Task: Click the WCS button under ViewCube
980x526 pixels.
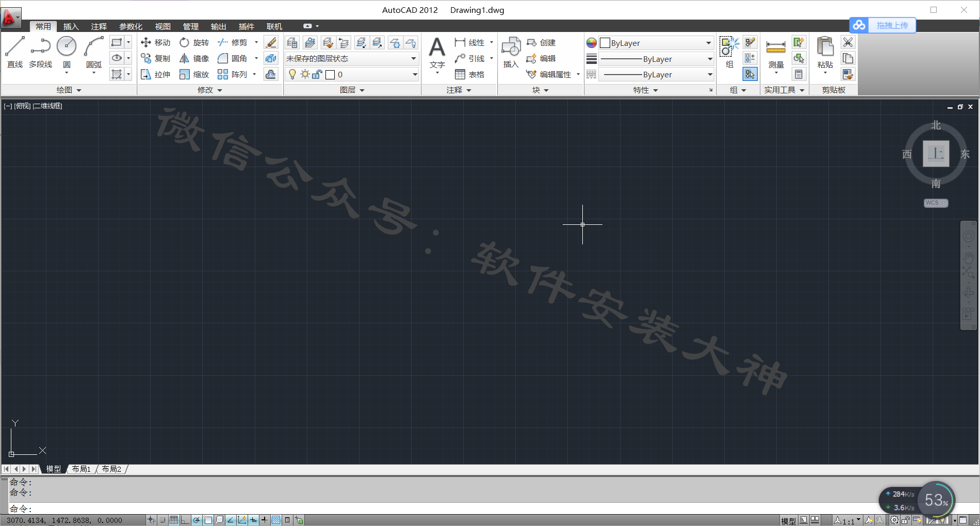Action: [x=936, y=203]
